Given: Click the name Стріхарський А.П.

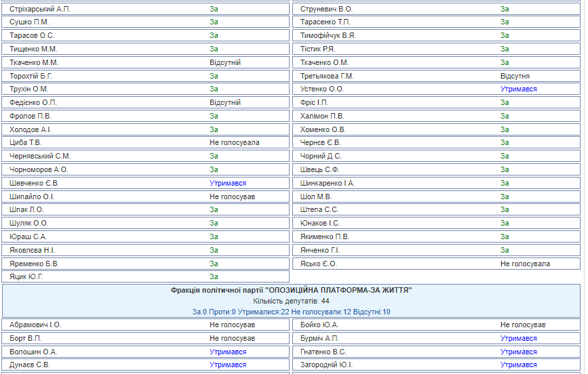Looking at the screenshot, I should tap(40, 9).
